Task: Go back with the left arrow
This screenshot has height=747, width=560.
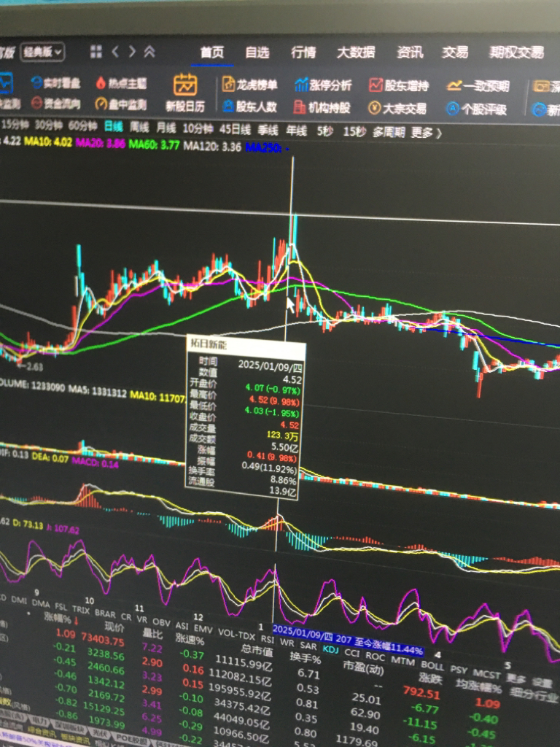Action: coord(115,52)
